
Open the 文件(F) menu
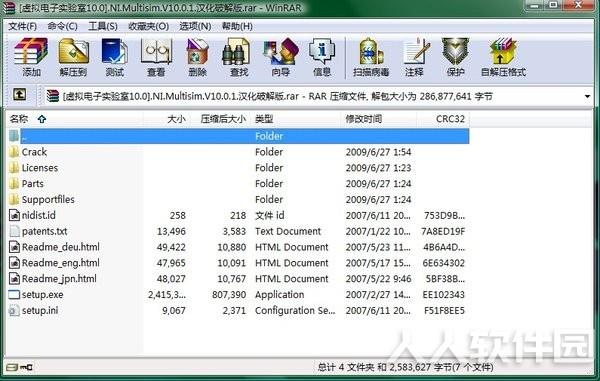click(x=23, y=26)
